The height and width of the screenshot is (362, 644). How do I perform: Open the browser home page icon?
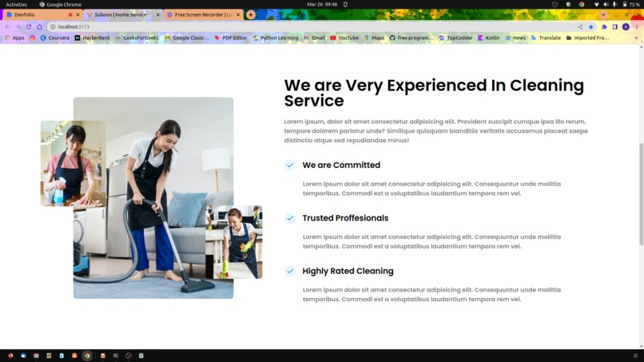(39, 26)
